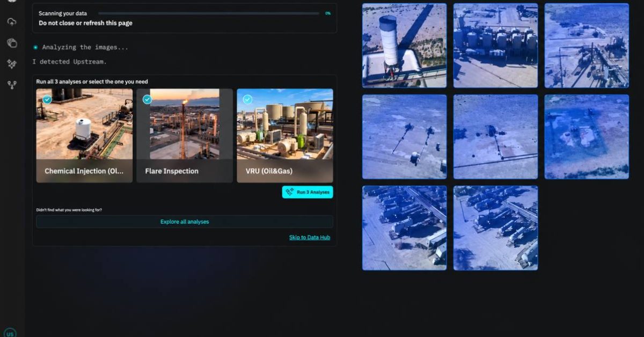Click the 'Scanning your data' label
Image resolution: width=644 pixels, height=337 pixels.
[x=63, y=13]
